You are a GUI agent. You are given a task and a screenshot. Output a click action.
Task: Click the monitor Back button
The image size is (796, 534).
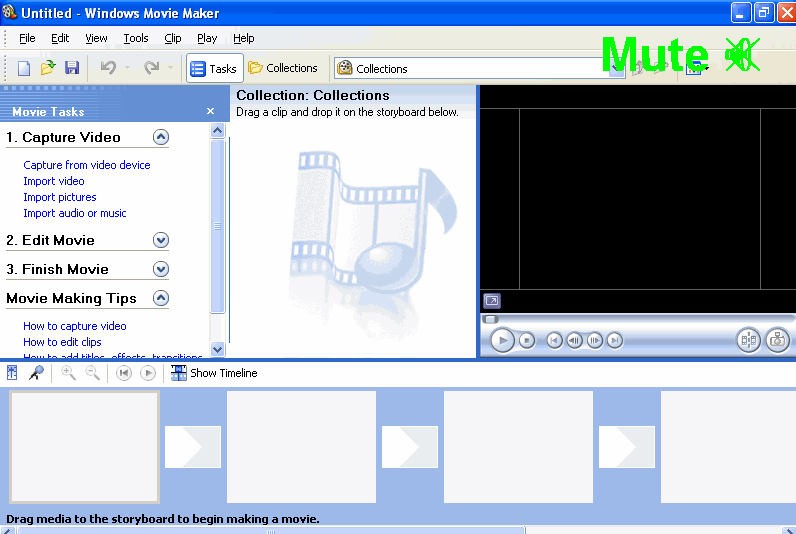[554, 340]
